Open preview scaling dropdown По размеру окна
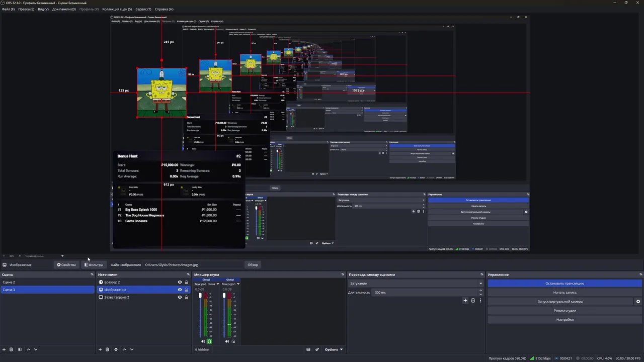 [x=44, y=256]
